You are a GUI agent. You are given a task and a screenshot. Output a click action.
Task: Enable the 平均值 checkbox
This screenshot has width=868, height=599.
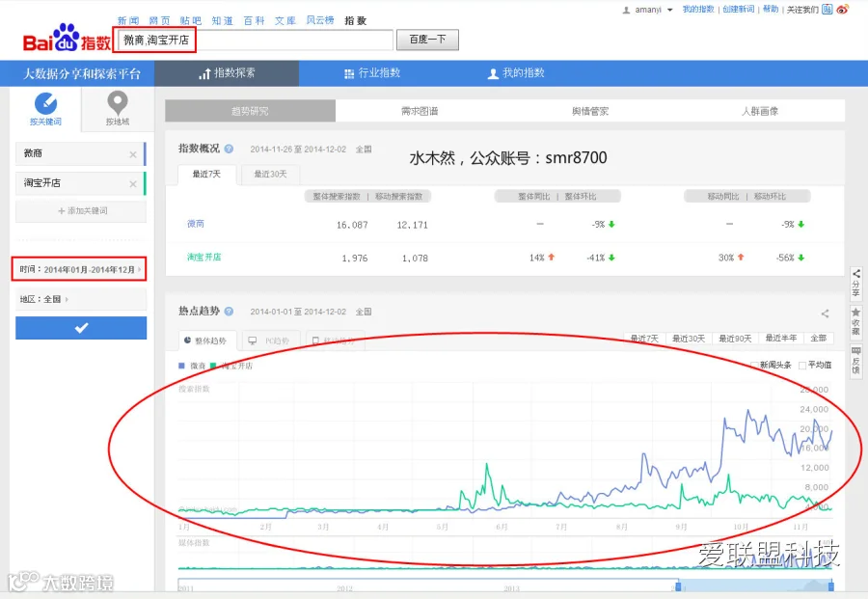coord(802,365)
